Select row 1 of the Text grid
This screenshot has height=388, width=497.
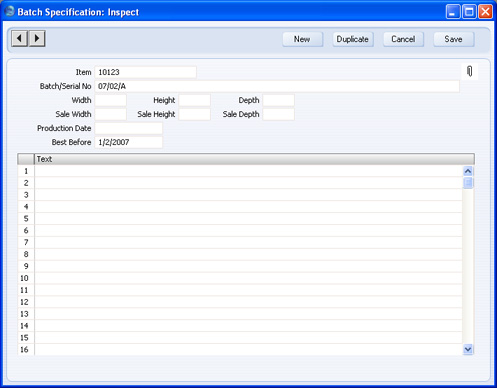248,171
